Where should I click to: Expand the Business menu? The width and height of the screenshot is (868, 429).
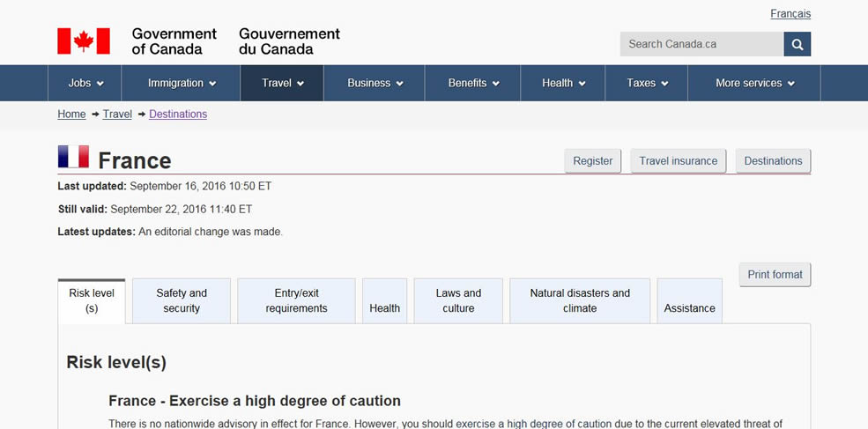point(375,83)
